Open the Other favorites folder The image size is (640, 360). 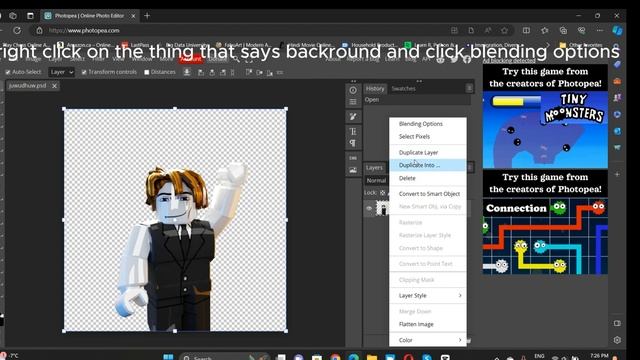pyautogui.click(x=580, y=45)
